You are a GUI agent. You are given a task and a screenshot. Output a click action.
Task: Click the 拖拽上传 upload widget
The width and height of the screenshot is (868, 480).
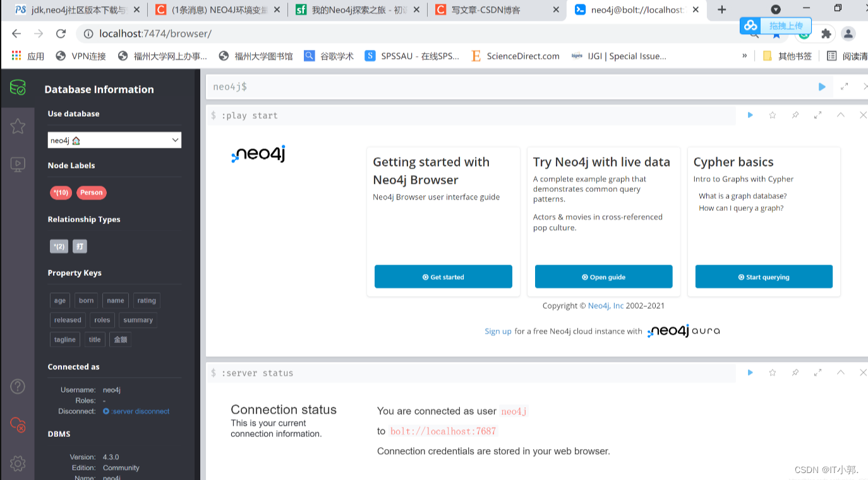tap(776, 25)
